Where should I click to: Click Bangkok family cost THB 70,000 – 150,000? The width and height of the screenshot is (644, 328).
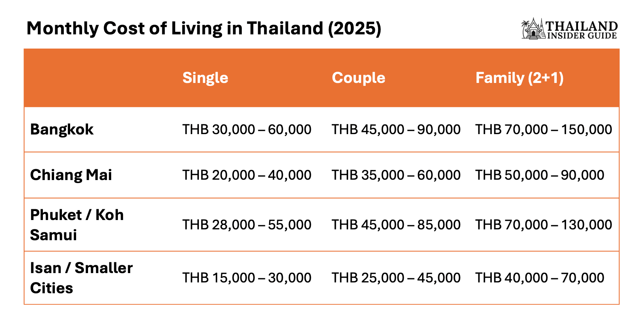[x=544, y=130]
